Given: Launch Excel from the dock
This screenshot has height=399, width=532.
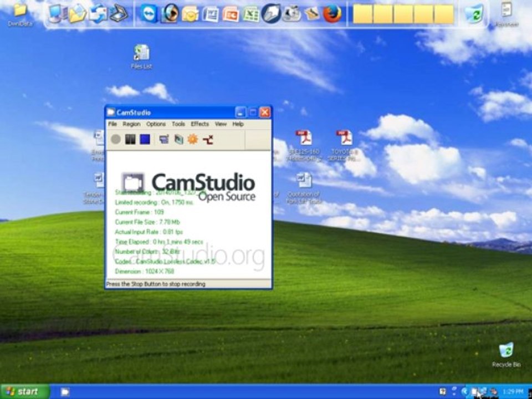Looking at the screenshot, I should (251, 14).
